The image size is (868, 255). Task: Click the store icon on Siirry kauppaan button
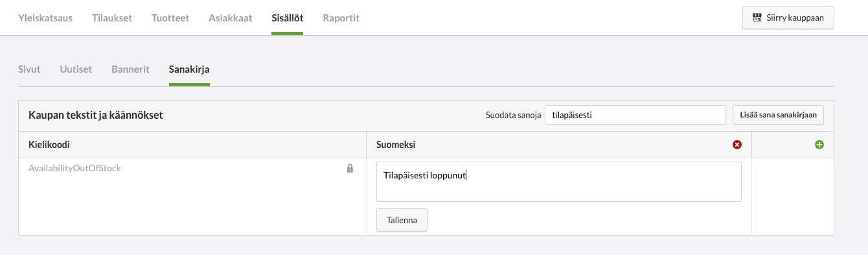[x=757, y=18]
